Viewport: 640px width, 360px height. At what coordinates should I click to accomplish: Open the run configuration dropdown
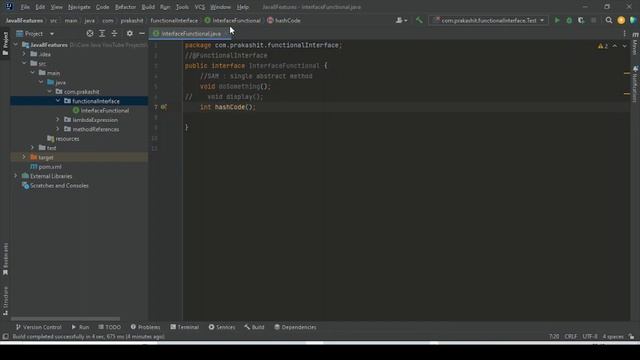click(489, 20)
